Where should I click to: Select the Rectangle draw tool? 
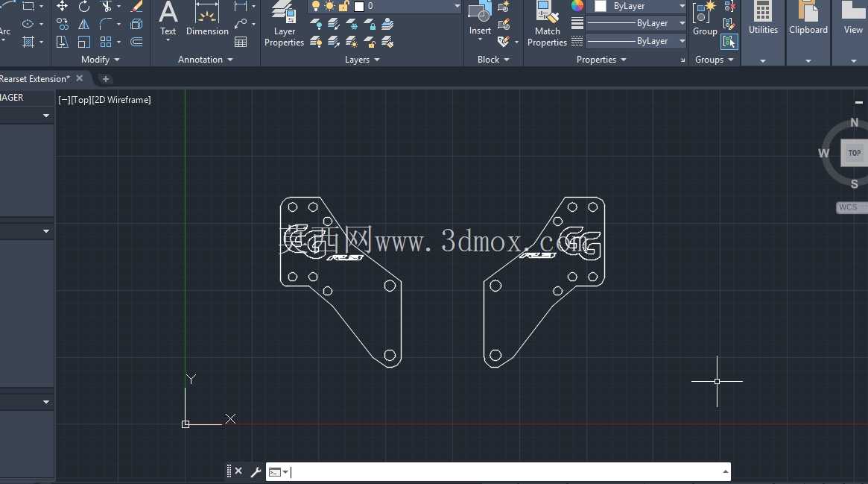pos(28,7)
